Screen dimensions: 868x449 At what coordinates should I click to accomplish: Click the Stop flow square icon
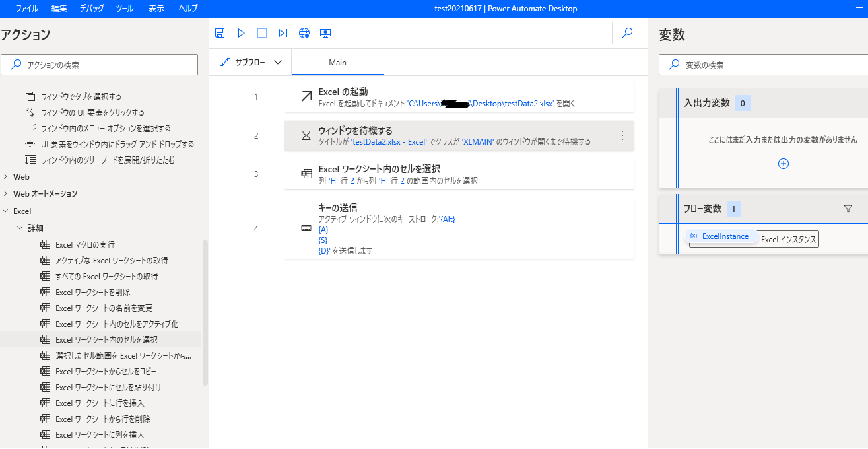tap(262, 33)
